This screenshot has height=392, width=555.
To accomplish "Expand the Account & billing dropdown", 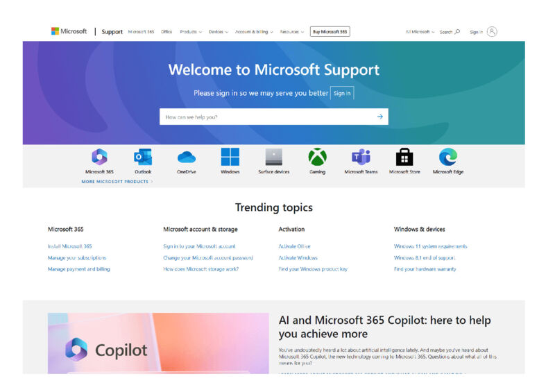I will (x=254, y=31).
